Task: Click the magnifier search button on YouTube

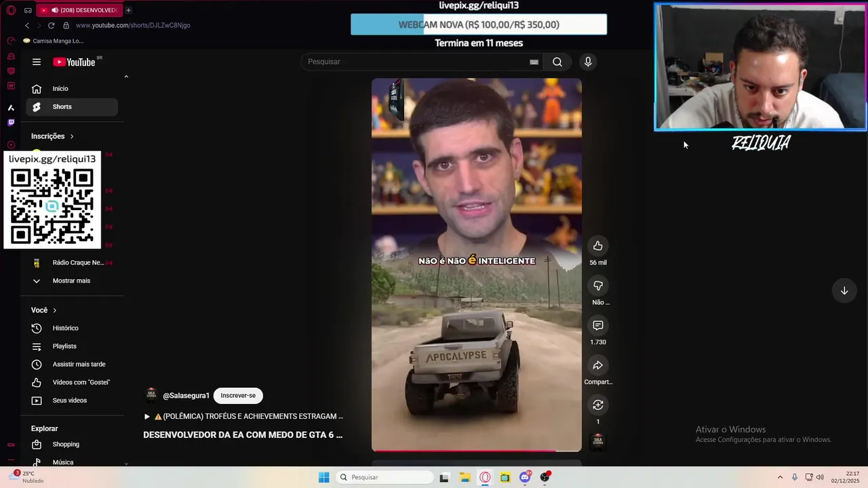Action: tap(557, 62)
